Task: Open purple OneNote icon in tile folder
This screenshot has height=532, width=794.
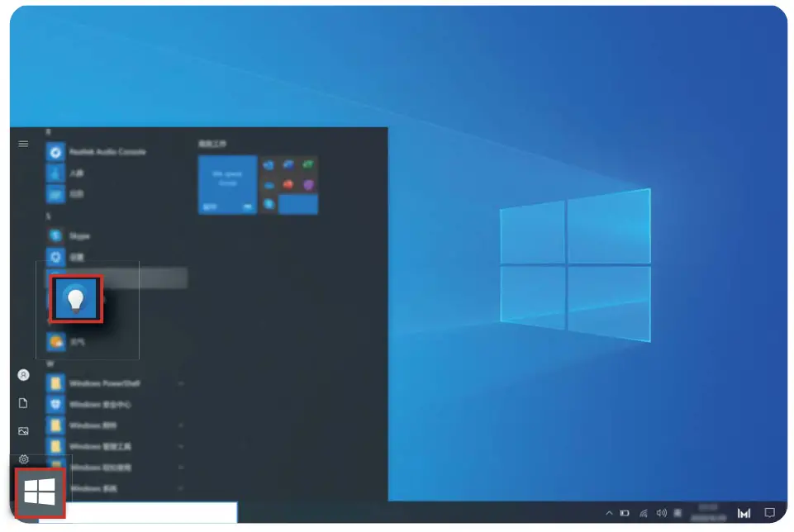Action: [308, 185]
